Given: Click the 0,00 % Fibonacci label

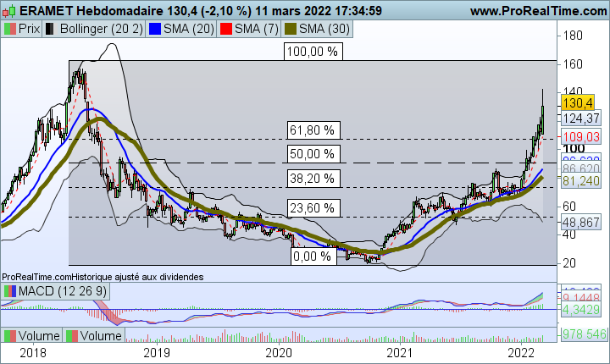Looking at the screenshot, I should (x=313, y=256).
